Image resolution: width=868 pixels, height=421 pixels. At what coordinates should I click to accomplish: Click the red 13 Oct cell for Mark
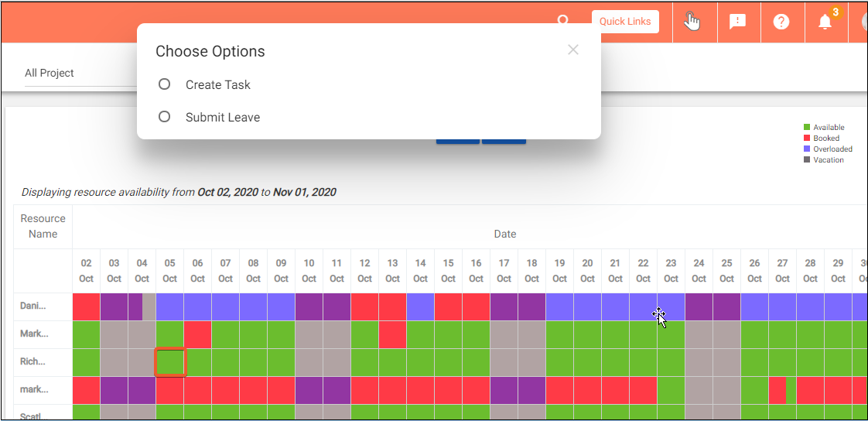pos(392,334)
